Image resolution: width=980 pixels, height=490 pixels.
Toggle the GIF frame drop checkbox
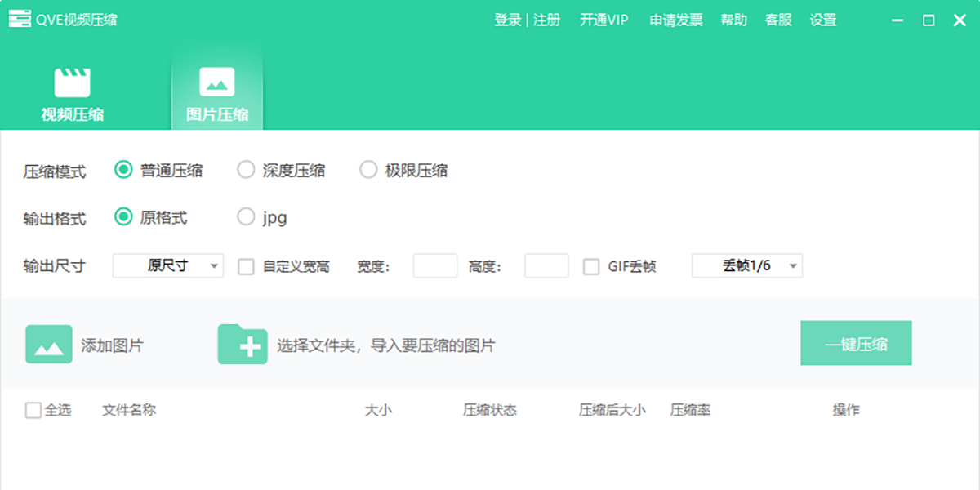[591, 266]
